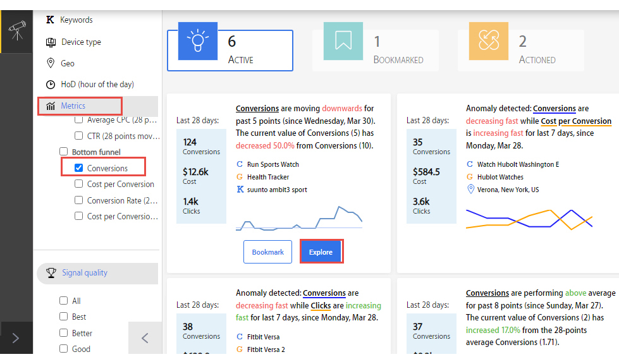
Task: Open the Signal quality section
Action: [x=97, y=273]
